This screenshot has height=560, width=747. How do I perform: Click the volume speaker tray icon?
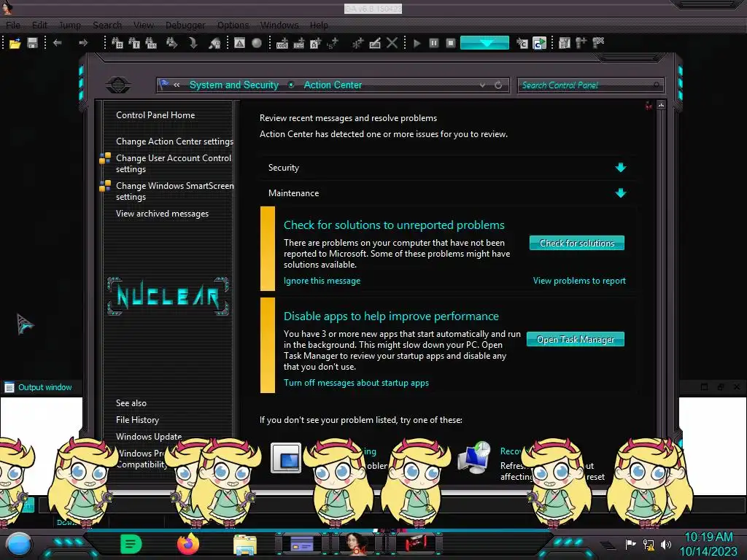[x=665, y=544]
